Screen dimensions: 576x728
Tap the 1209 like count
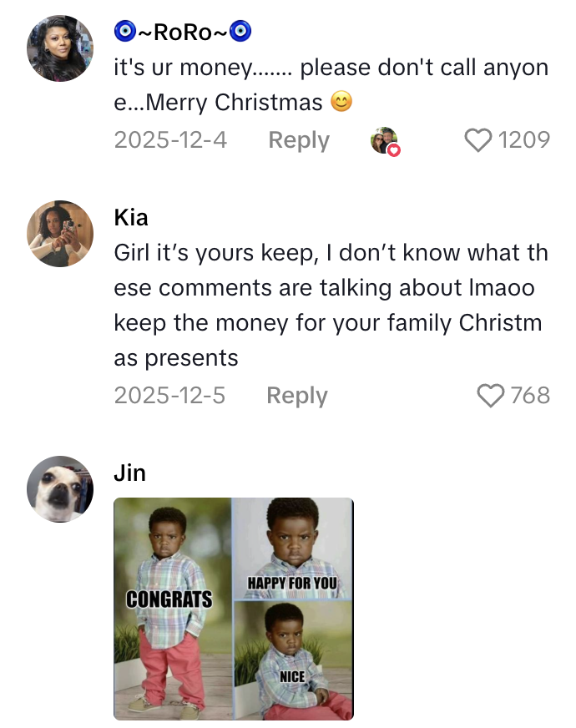point(523,140)
